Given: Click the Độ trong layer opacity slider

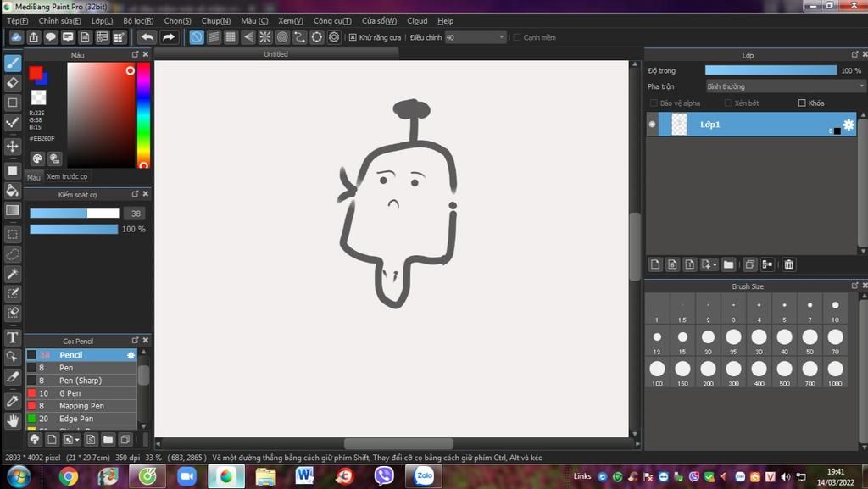Looking at the screenshot, I should click(771, 70).
